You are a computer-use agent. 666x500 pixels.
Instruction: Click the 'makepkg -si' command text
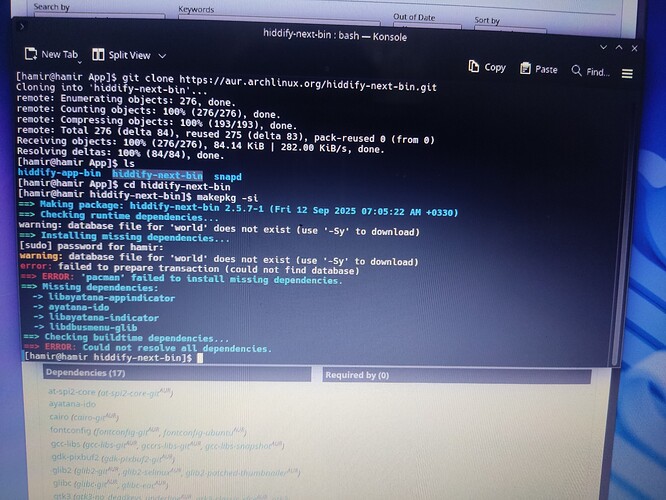(x=227, y=198)
